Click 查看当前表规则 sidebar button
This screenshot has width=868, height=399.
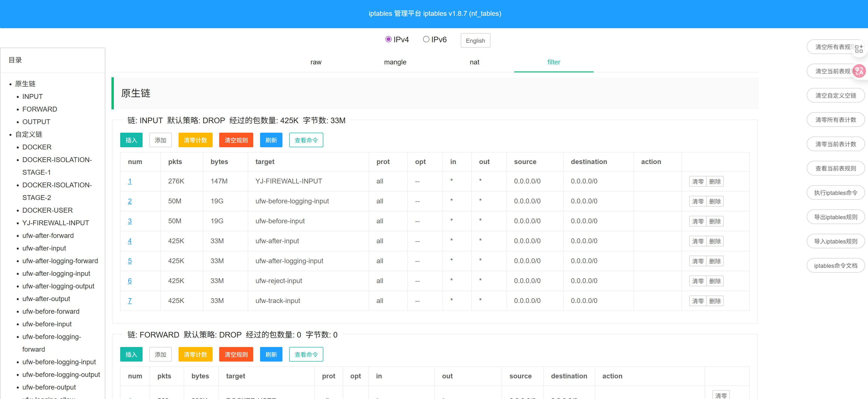835,168
